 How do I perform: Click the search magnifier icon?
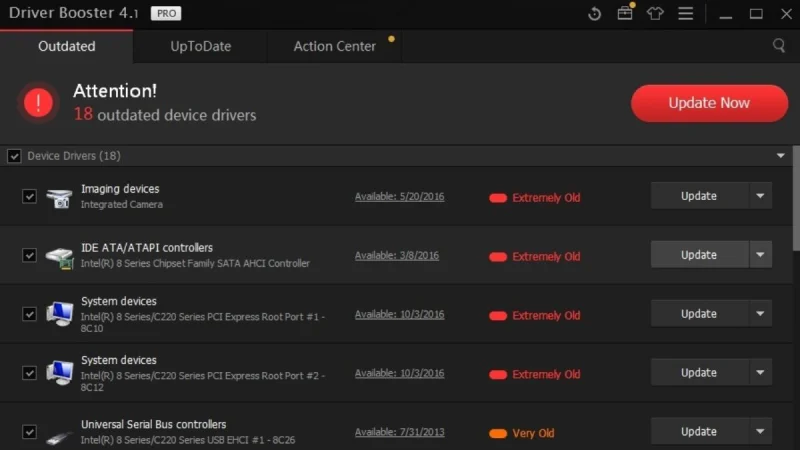tap(779, 46)
